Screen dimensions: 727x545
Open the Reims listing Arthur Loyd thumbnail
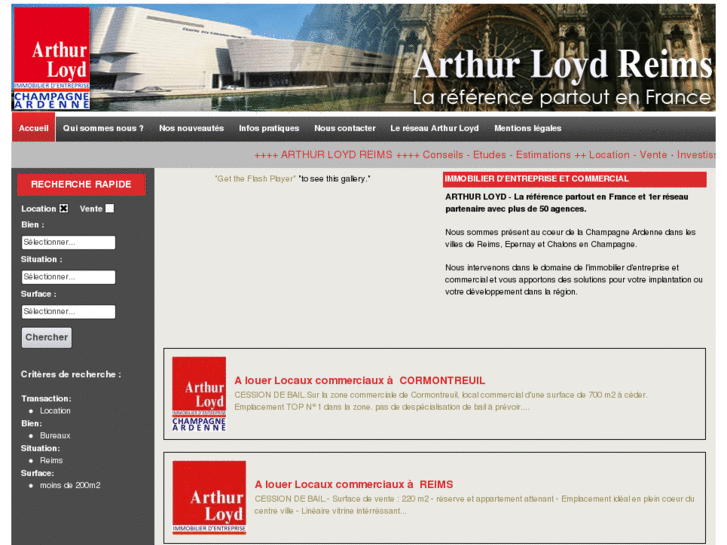[209, 498]
